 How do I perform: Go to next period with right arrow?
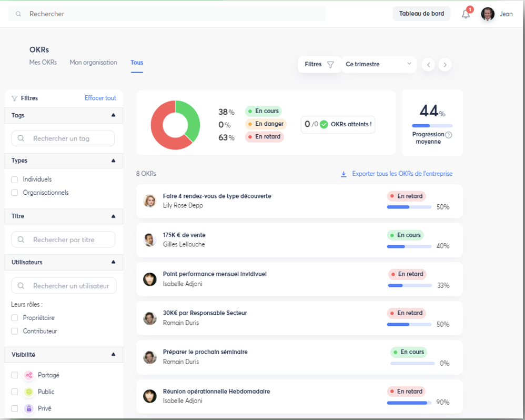pos(445,65)
